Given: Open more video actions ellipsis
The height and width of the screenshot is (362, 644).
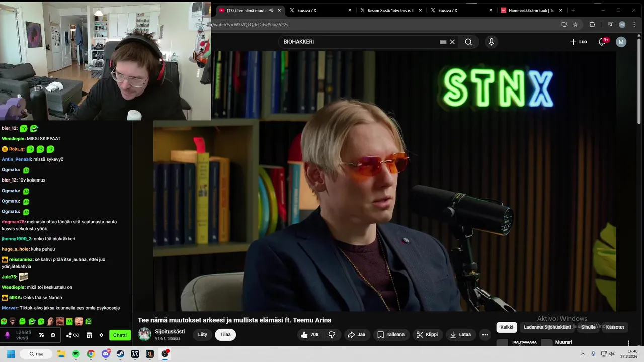Looking at the screenshot, I should coord(485,334).
